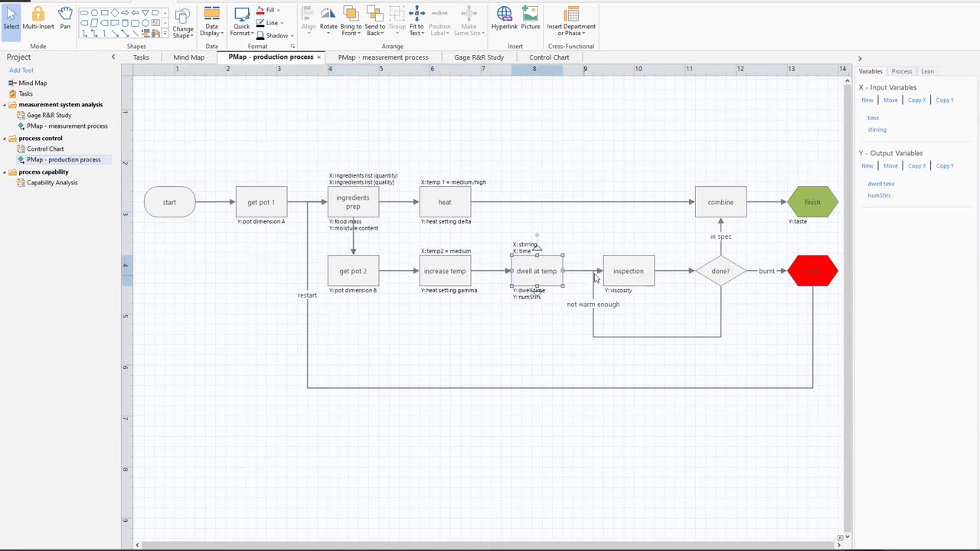This screenshot has width=980, height=551.
Task: Open Capability Analysis in project tree
Action: point(52,182)
